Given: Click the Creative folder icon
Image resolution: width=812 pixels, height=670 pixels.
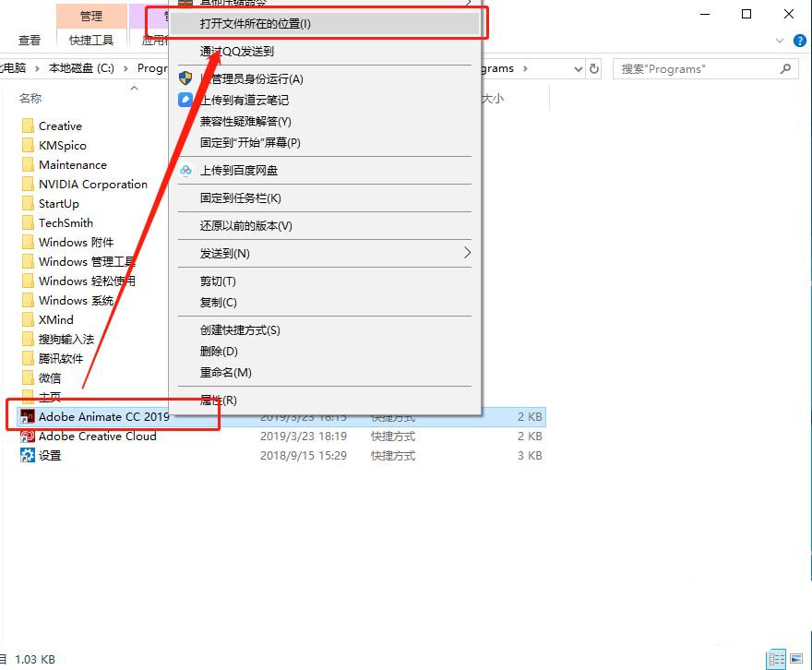Looking at the screenshot, I should point(28,126).
